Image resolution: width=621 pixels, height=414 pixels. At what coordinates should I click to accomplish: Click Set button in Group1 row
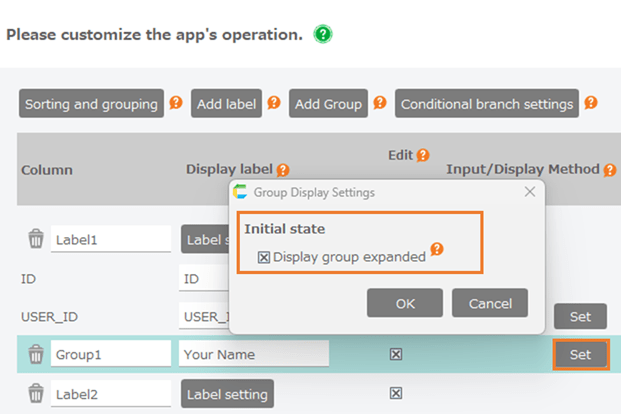[x=580, y=354]
